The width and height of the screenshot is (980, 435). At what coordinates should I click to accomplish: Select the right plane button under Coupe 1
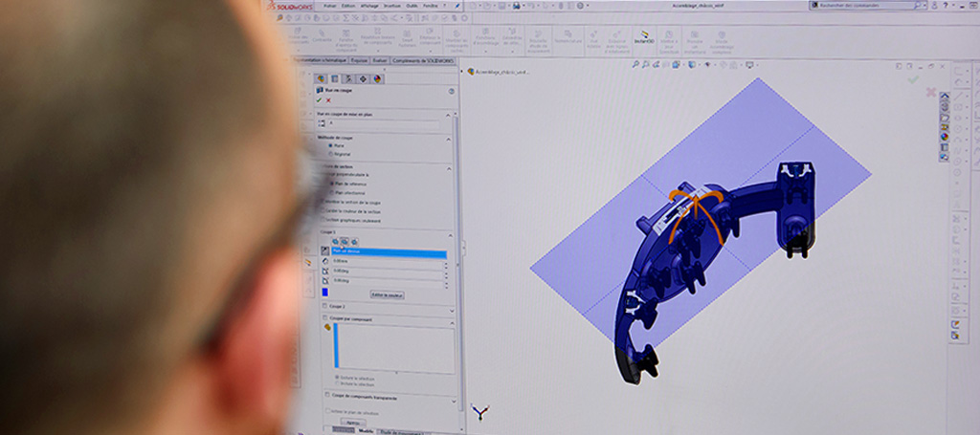tap(354, 242)
